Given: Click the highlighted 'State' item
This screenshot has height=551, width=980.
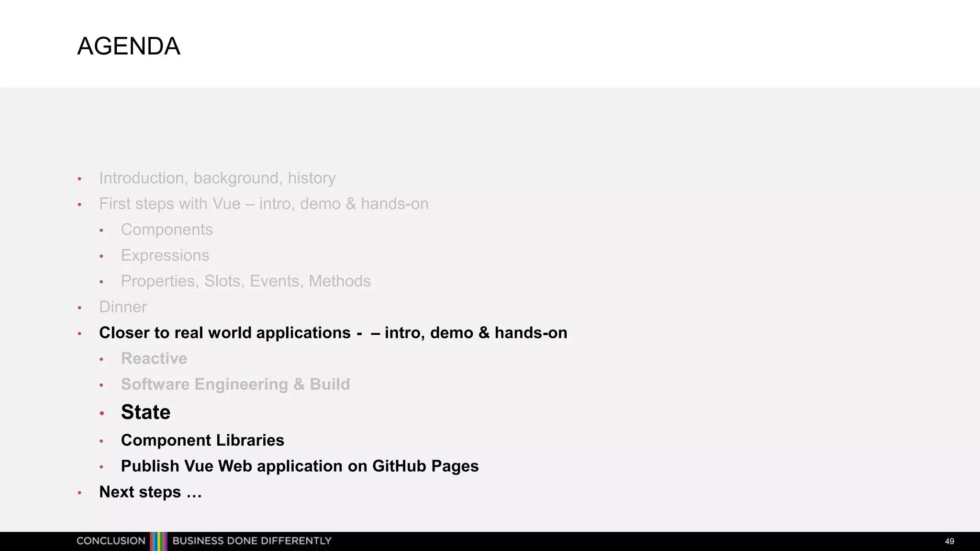Looking at the screenshot, I should [x=145, y=412].
